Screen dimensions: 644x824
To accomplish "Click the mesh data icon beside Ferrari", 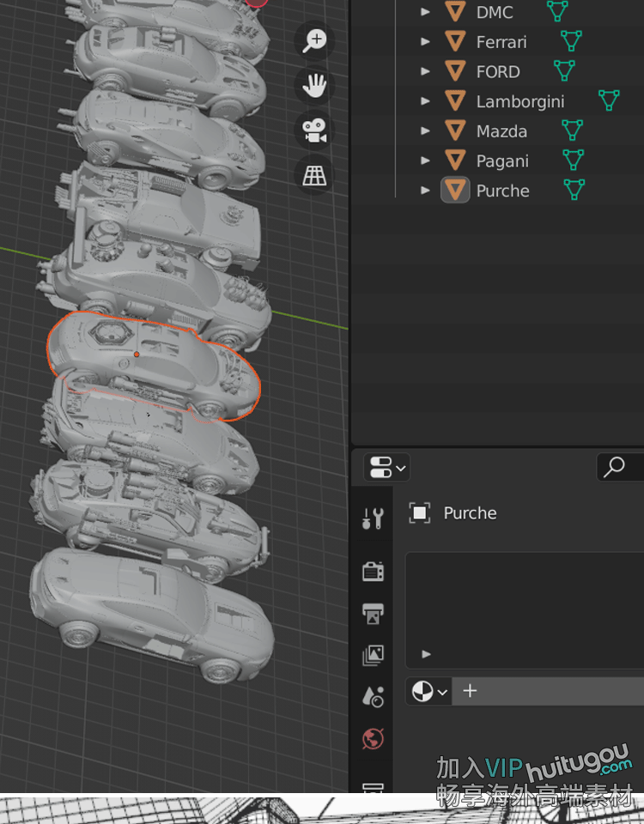I will point(571,41).
